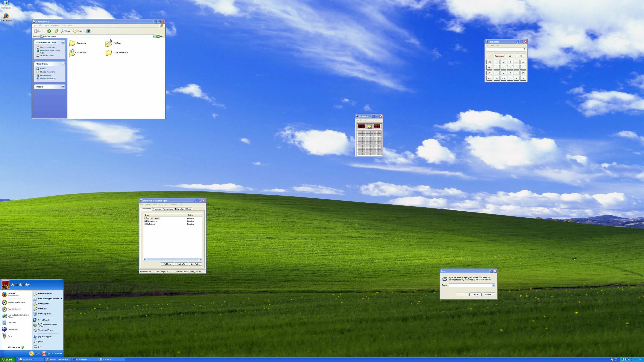The image size is (644, 362).
Task: Open Folders view in the Explorer toolbar
Action: tap(78, 31)
